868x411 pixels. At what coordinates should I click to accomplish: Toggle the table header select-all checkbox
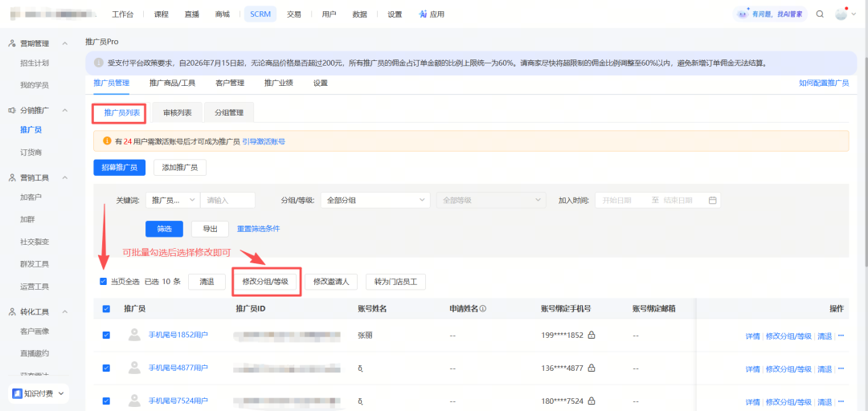click(x=106, y=309)
